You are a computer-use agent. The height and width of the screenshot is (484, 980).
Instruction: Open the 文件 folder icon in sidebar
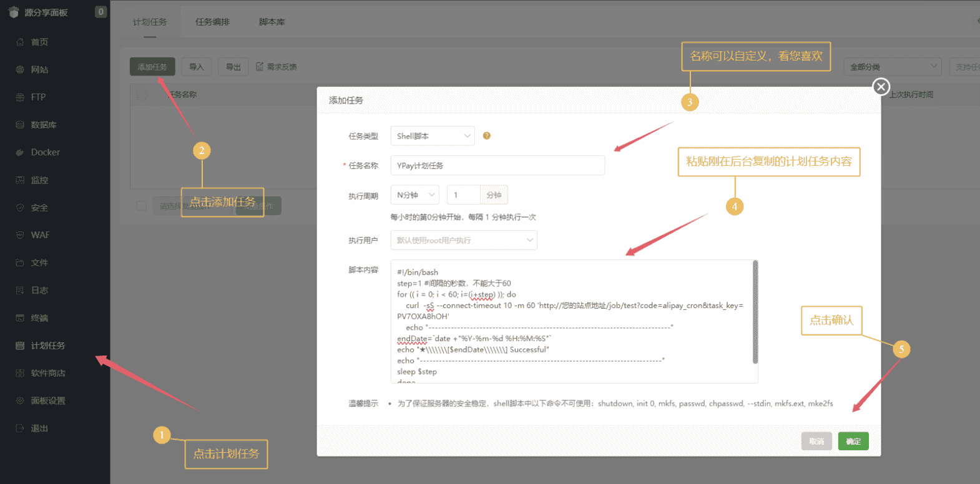[20, 263]
